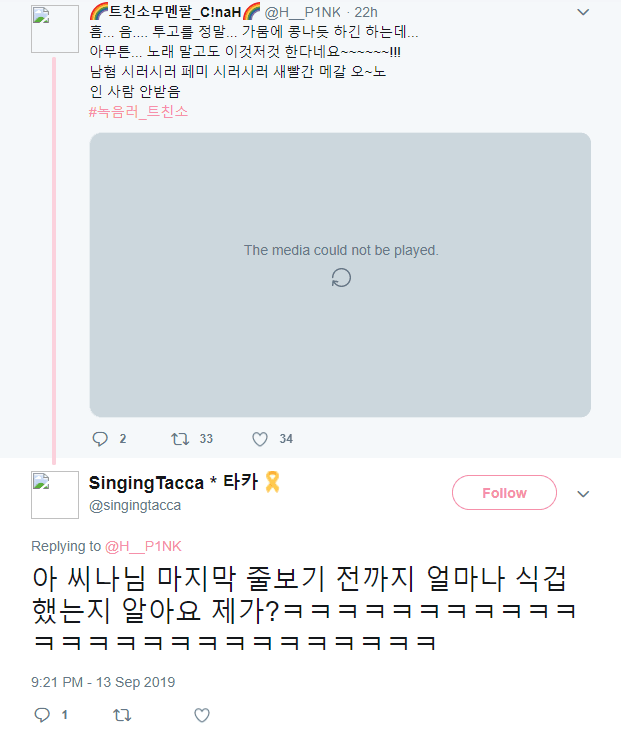Viewport: 621px width, 739px height.
Task: Retweet the SingingTacca reply
Action: point(122,715)
